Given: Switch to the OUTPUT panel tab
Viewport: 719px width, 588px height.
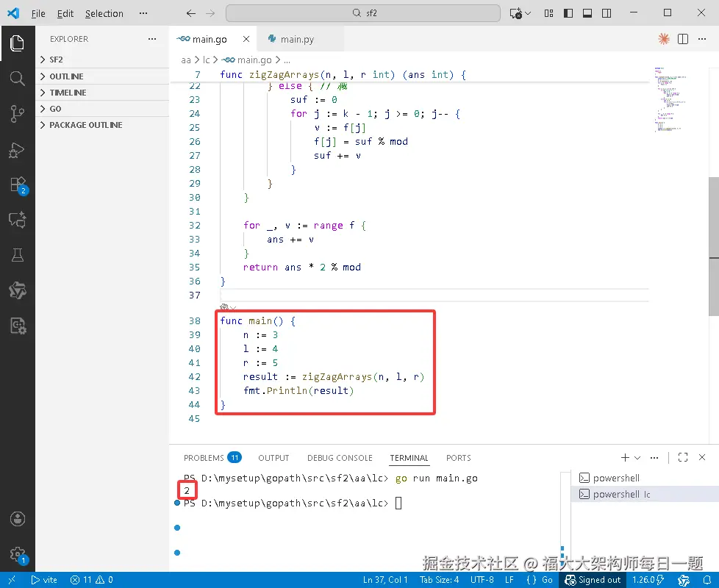Looking at the screenshot, I should [x=273, y=457].
